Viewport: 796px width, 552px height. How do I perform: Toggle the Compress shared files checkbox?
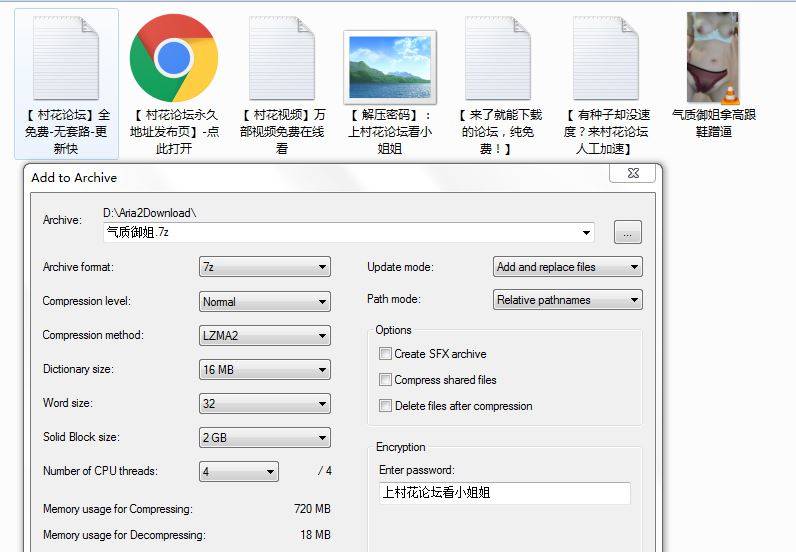click(386, 380)
